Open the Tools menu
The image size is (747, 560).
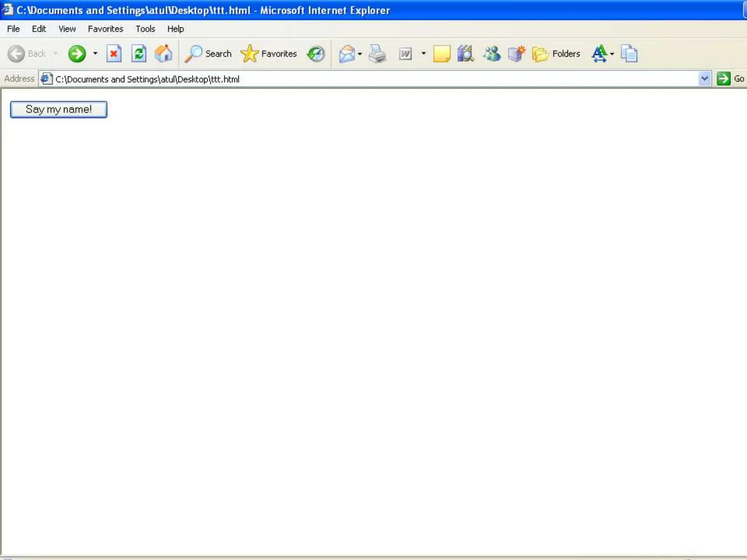pos(145,29)
